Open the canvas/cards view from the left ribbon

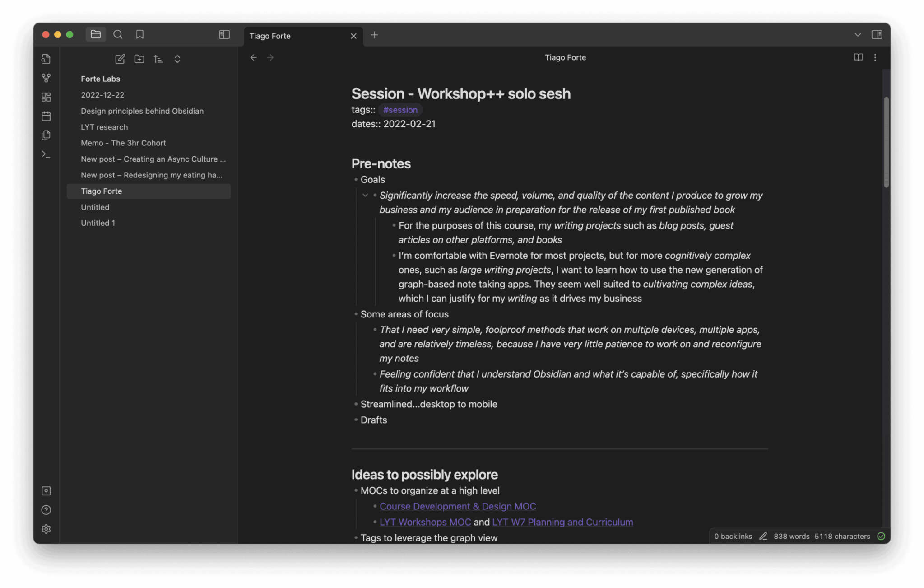(x=46, y=97)
